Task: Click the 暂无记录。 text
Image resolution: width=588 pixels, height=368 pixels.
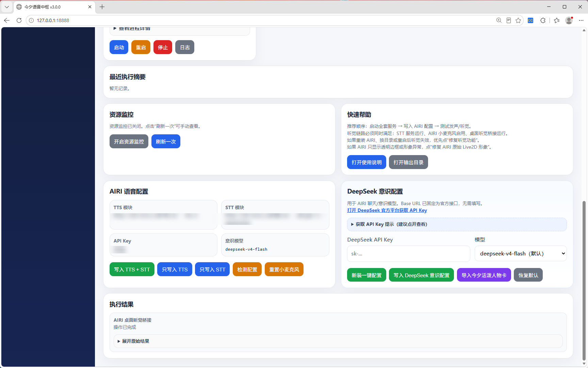Action: 119,88
